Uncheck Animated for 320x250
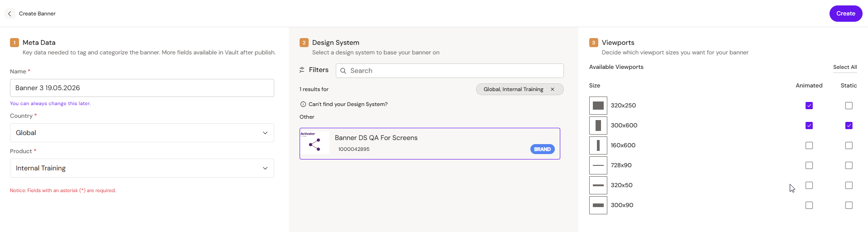The height and width of the screenshot is (232, 868). [809, 106]
